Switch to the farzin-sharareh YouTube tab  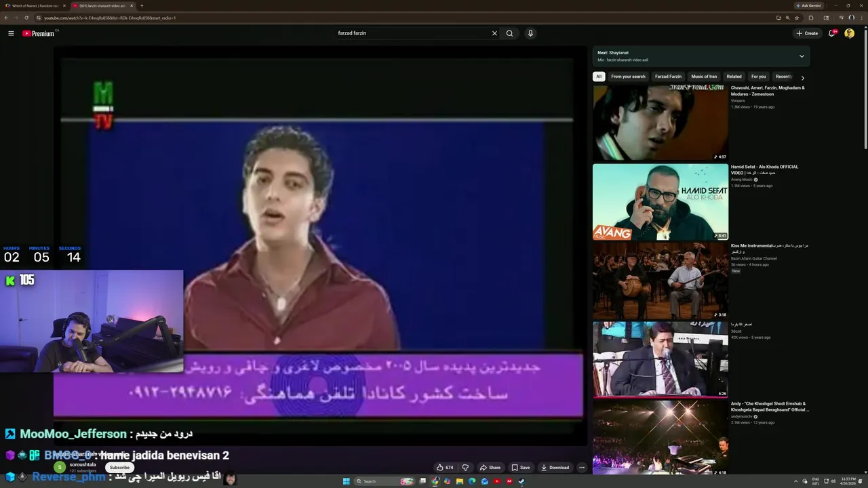click(x=103, y=5)
